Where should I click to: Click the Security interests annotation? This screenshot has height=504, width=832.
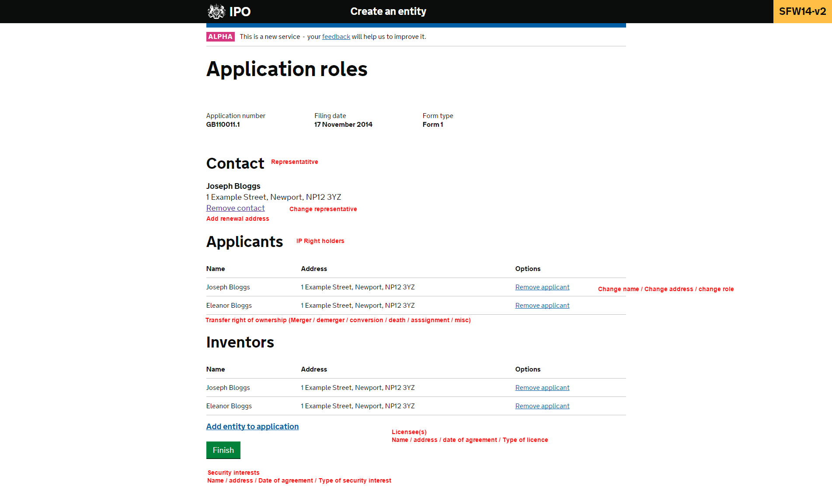(x=233, y=473)
